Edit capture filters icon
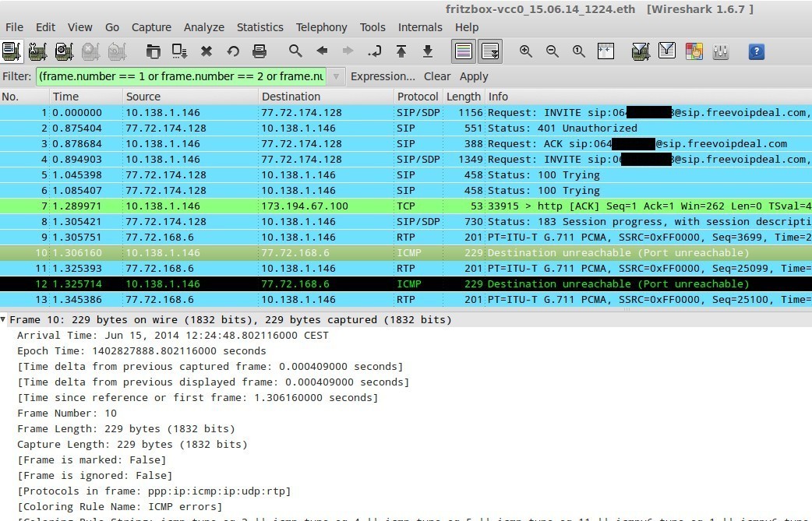 pos(641,51)
